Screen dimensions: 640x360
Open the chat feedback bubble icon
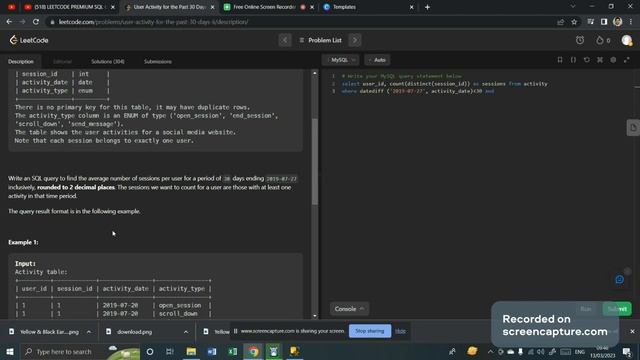(x=620, y=280)
